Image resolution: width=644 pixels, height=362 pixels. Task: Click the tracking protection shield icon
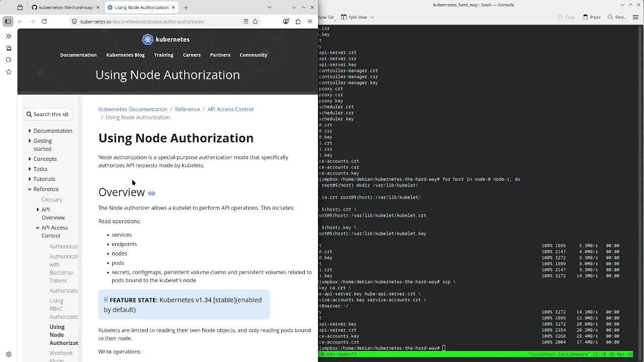coord(74,22)
